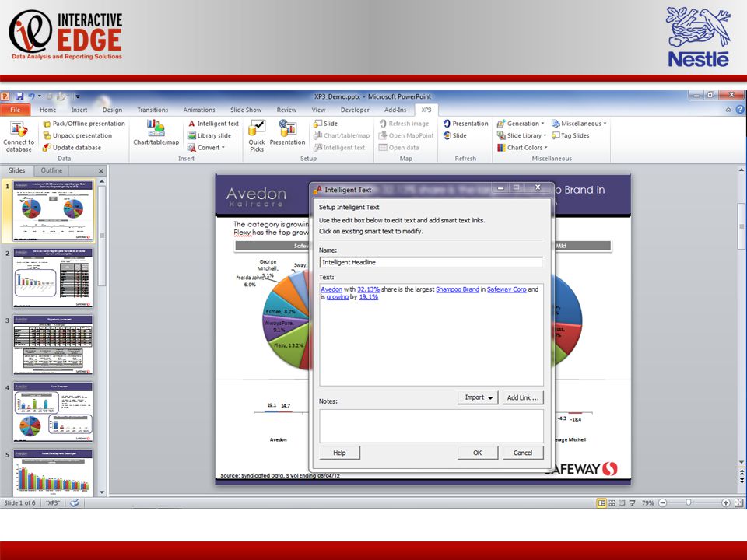Click zoom out minus button
This screenshot has width=747, height=560.
[662, 503]
